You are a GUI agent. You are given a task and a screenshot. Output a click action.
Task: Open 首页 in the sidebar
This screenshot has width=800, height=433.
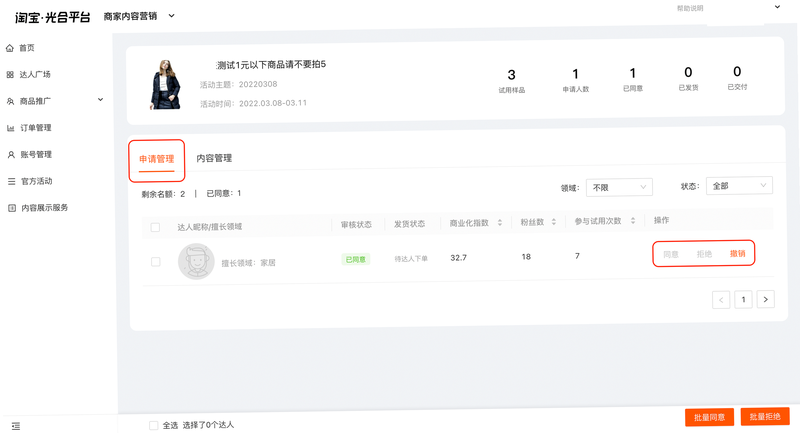[x=27, y=48]
